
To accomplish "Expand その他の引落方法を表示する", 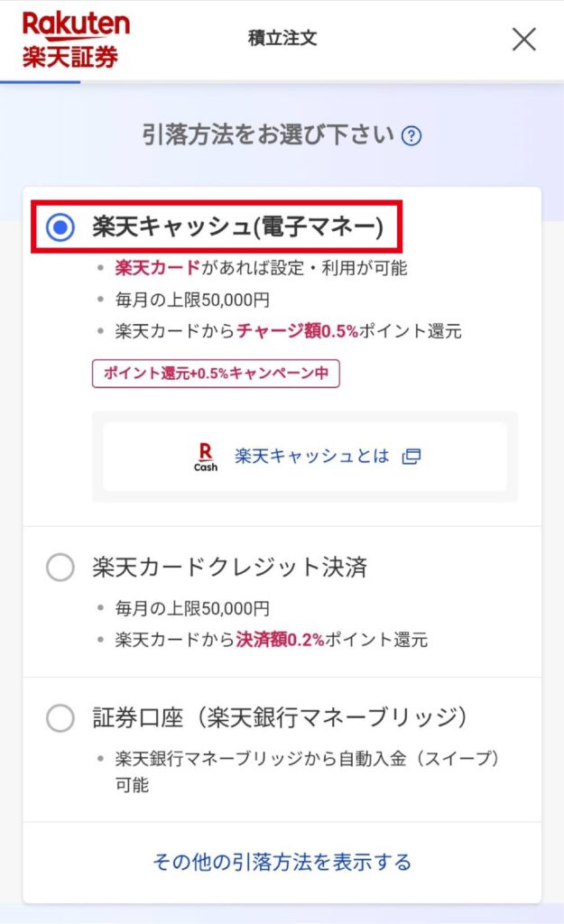I will pos(282,862).
